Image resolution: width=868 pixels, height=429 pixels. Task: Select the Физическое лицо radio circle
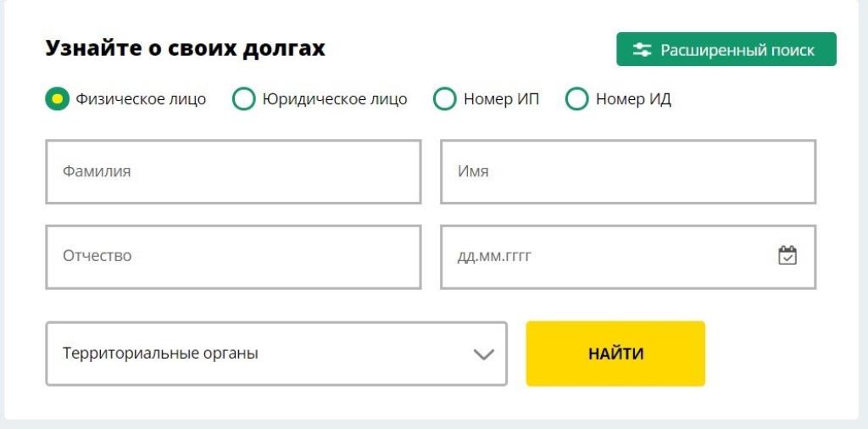(57, 99)
